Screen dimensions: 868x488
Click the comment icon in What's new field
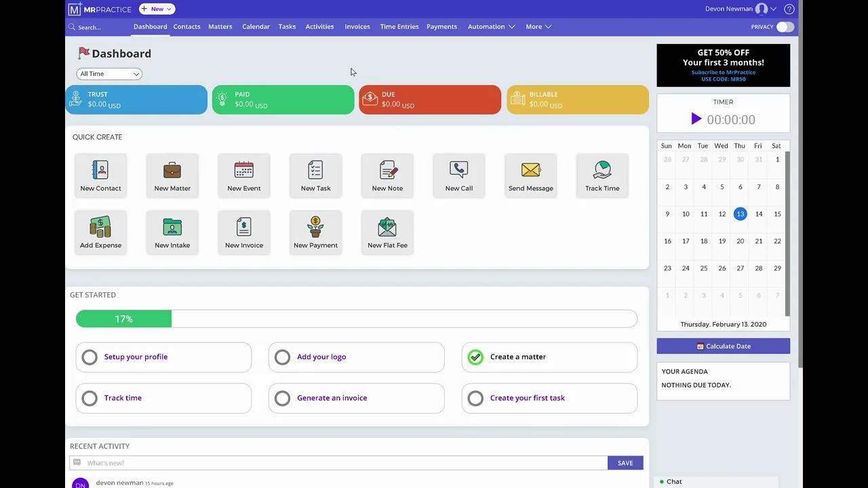pos(77,462)
